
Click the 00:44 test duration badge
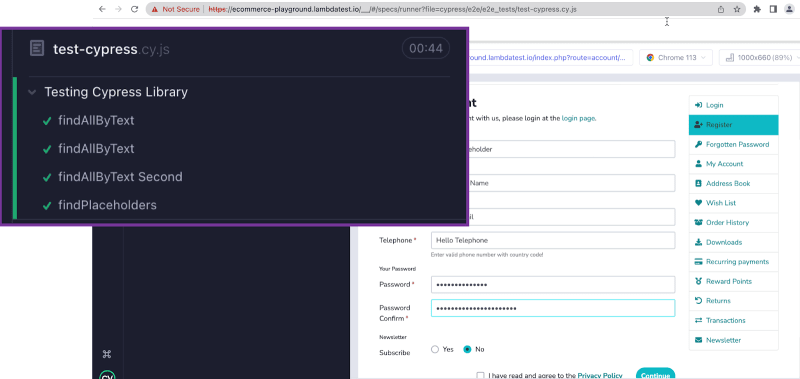(x=426, y=48)
